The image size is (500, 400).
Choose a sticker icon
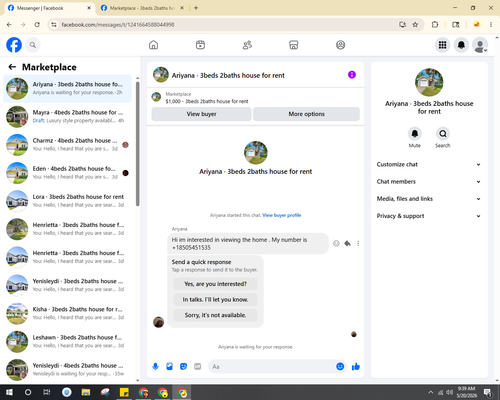pyautogui.click(x=184, y=367)
